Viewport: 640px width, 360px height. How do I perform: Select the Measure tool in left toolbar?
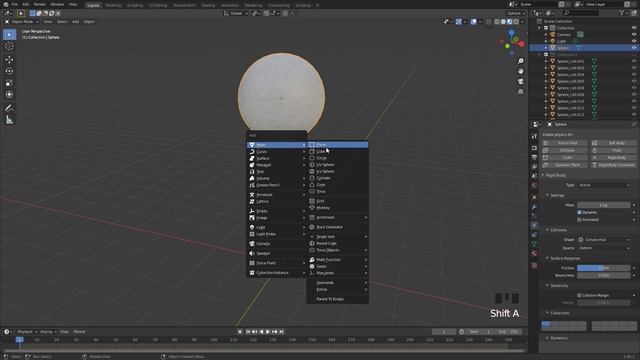point(9,120)
